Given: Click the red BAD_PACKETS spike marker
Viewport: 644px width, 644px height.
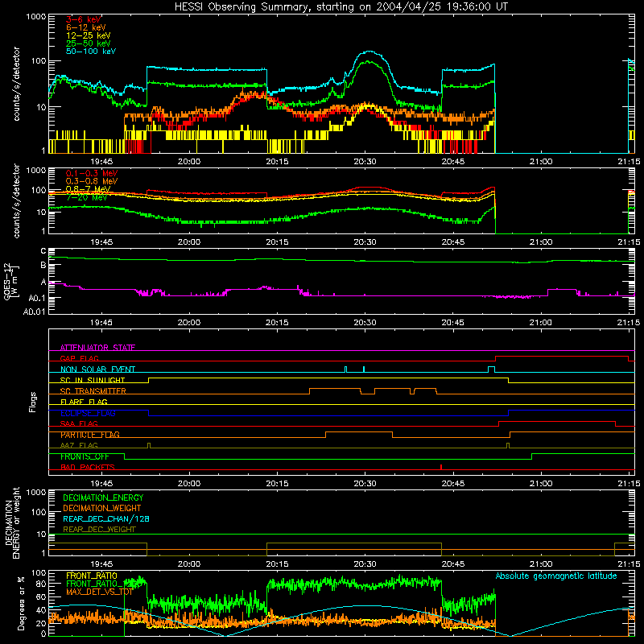Looking at the screenshot, I should point(440,467).
